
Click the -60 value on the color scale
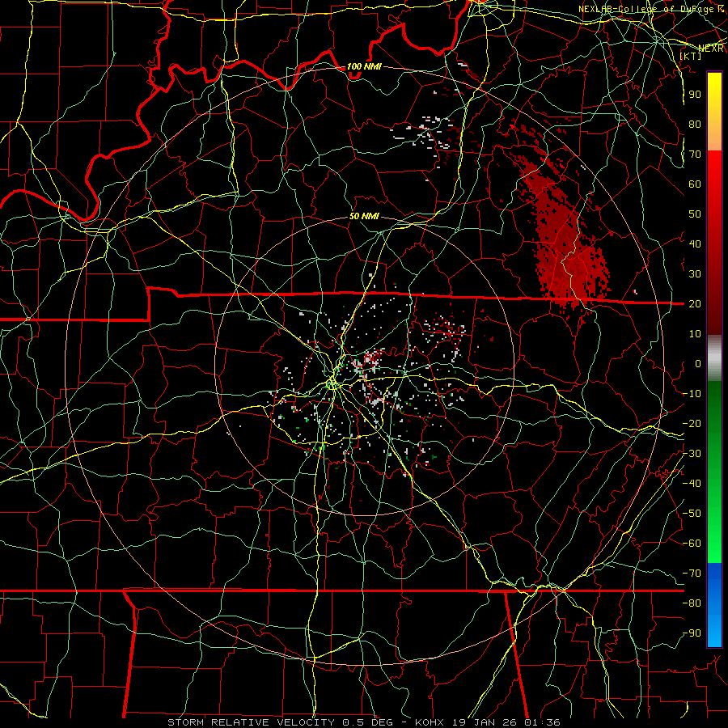click(692, 544)
